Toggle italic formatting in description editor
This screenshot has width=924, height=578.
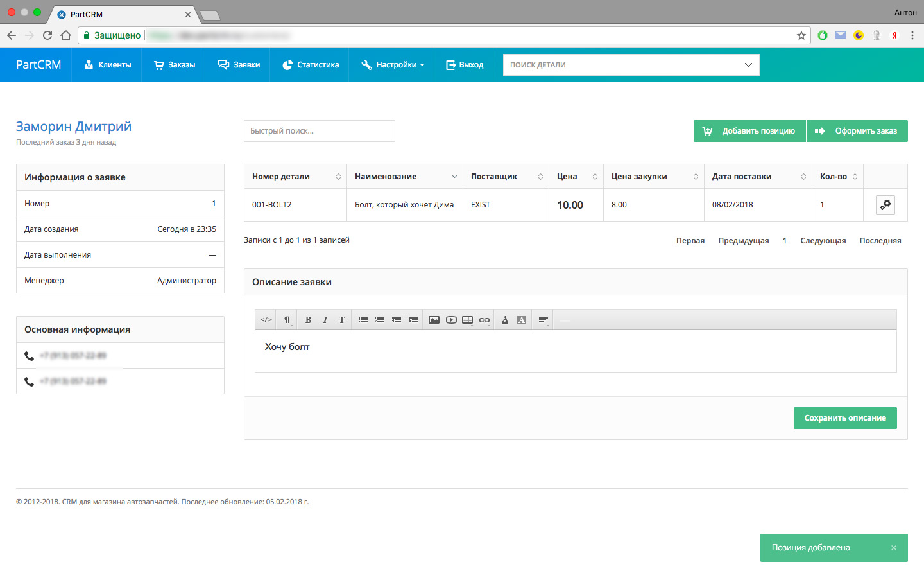pos(325,320)
